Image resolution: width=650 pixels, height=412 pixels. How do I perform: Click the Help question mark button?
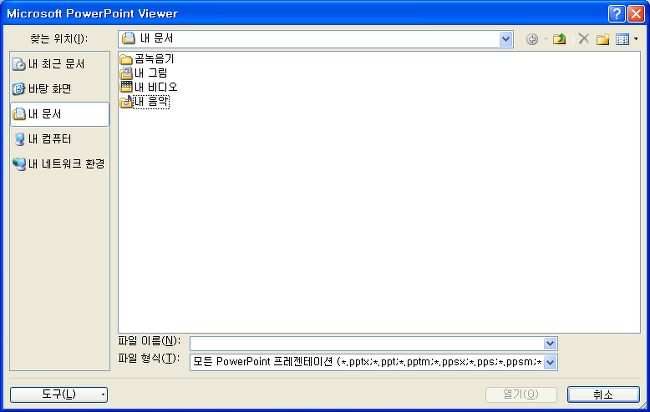(x=616, y=14)
